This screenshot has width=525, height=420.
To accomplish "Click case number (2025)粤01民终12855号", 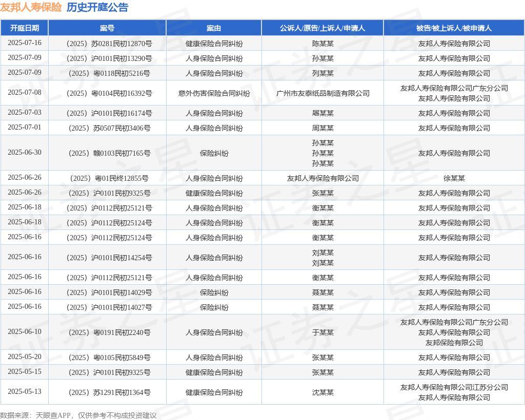I will click(x=107, y=178).
